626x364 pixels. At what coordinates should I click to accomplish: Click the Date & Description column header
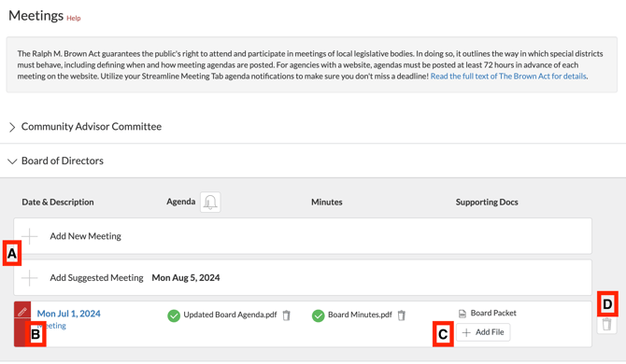pyautogui.click(x=58, y=203)
